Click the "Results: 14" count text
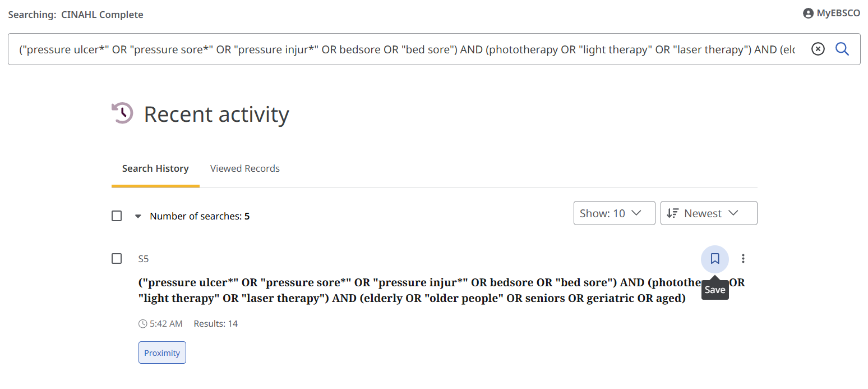The image size is (868, 389). [x=216, y=324]
